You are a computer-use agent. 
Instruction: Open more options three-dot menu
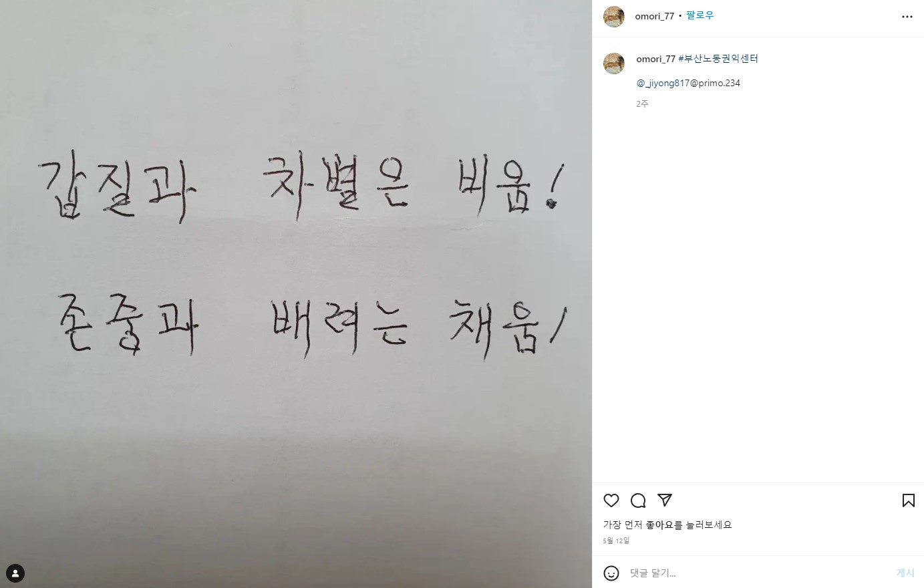coord(907,17)
